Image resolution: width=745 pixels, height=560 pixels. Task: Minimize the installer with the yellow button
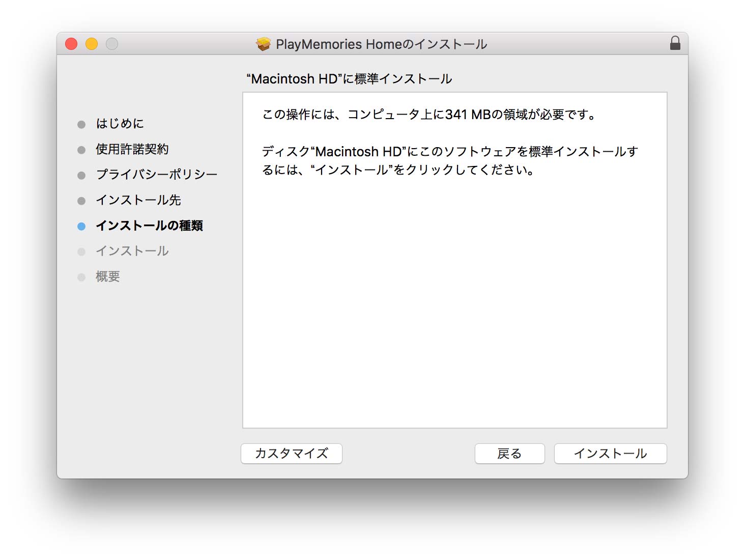click(x=92, y=44)
